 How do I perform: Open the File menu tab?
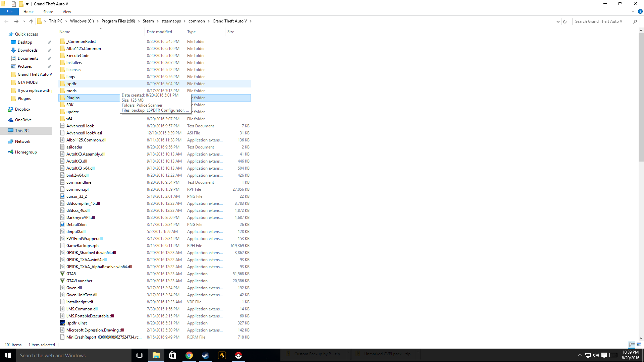click(9, 12)
